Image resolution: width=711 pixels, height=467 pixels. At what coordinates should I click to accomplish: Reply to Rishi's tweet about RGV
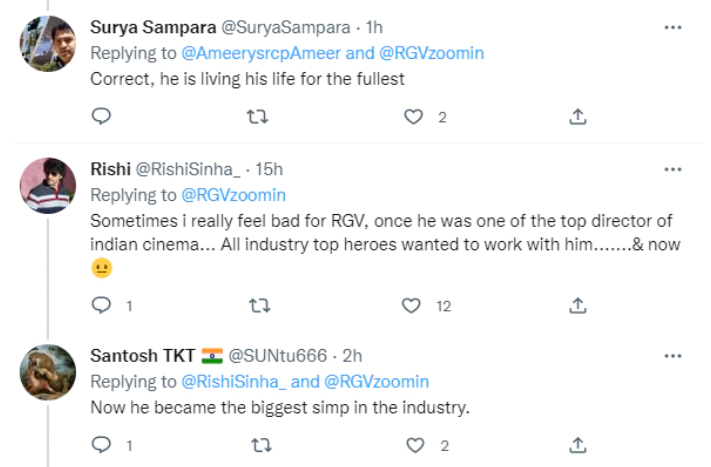click(x=100, y=305)
